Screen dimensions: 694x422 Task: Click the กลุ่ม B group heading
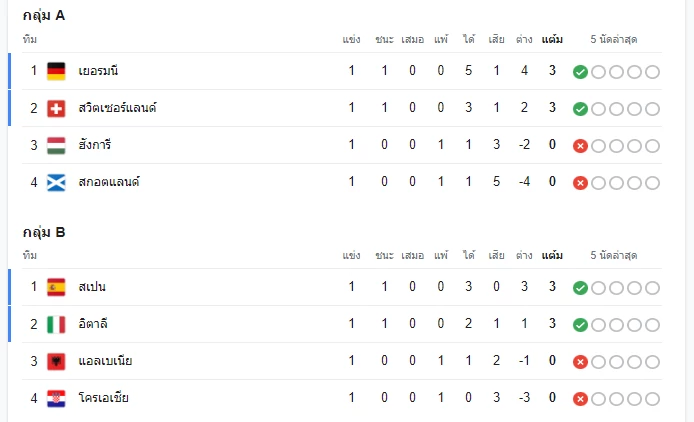tap(44, 232)
